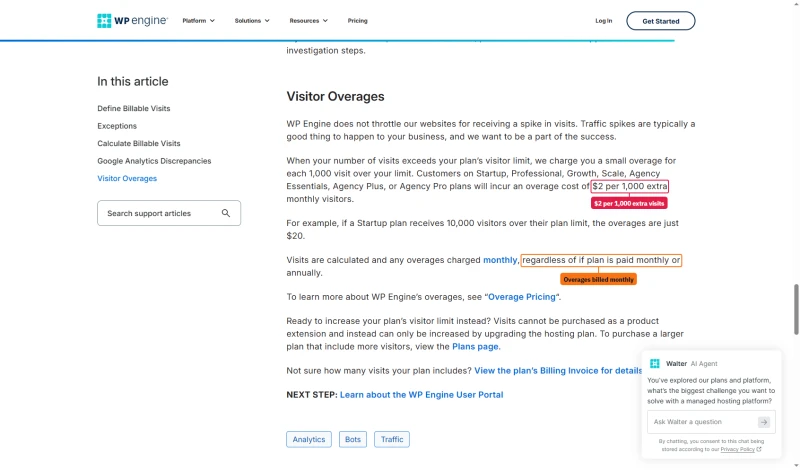Click the search magnifier icon
This screenshot has height=470, width=800.
226,213
